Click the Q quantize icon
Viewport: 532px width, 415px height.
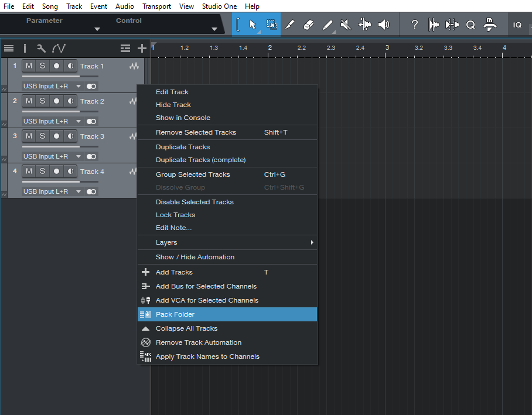point(470,25)
